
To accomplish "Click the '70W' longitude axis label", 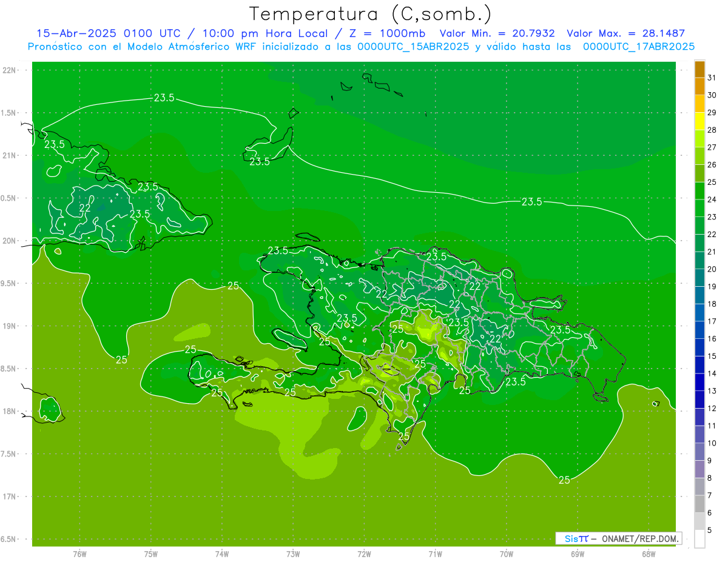I will coord(507,554).
